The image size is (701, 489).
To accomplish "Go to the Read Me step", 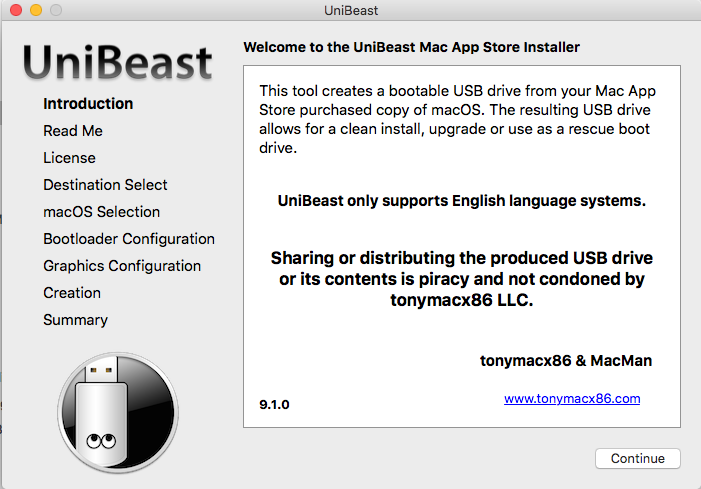I will [73, 131].
